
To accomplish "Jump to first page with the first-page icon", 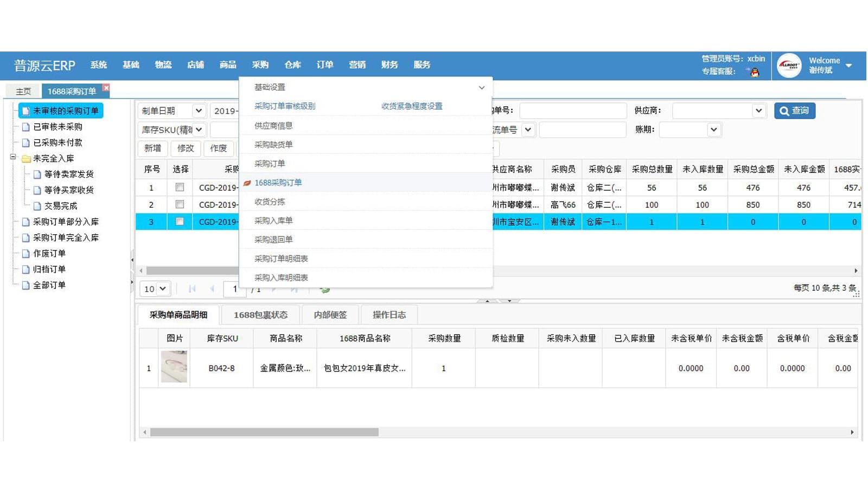I will point(192,289).
